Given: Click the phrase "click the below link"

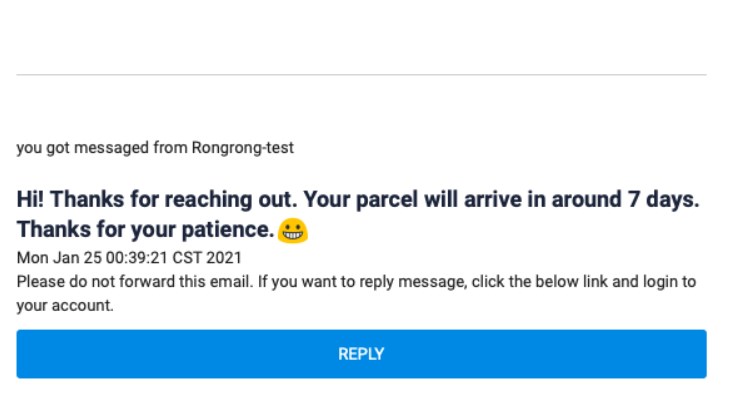Looking at the screenshot, I should [538, 282].
